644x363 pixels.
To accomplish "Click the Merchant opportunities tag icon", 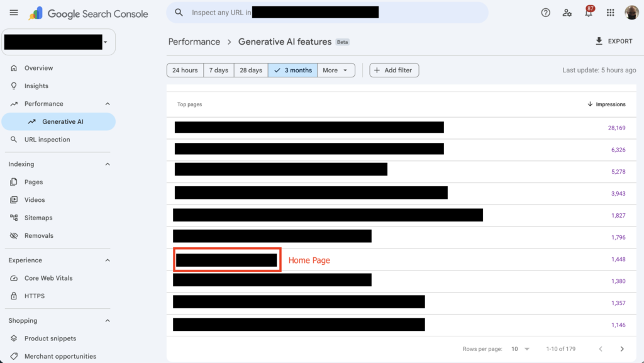I will tap(14, 356).
